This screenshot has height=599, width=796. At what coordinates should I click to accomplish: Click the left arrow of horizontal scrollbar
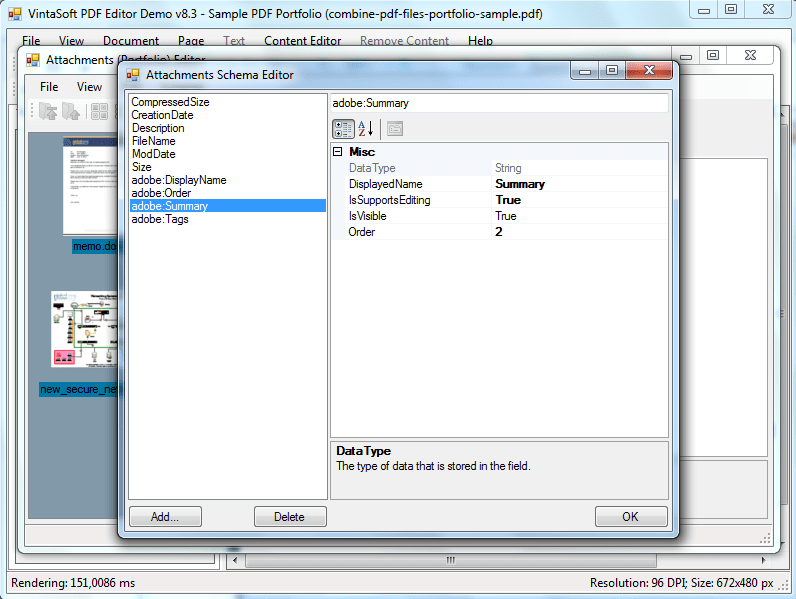tap(235, 560)
